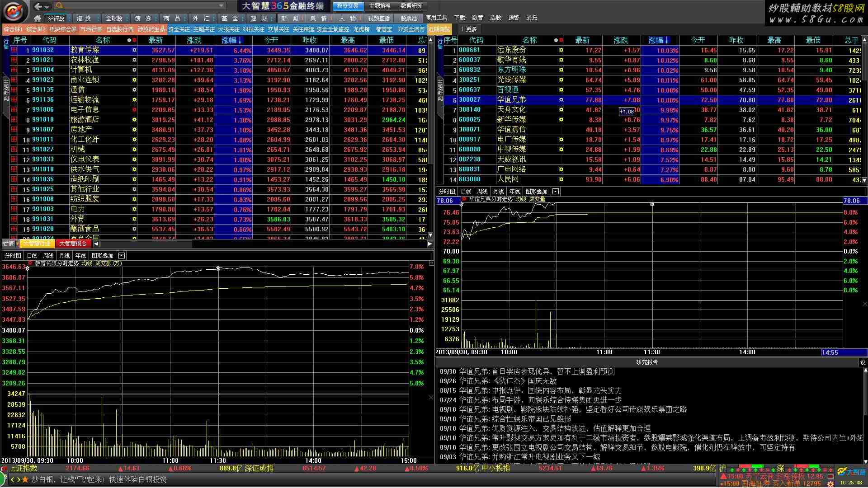Image resolution: width=868 pixels, height=488 pixels.
Task: Toggle the red marker before 华谊兄弟分时走势 legend
Action: 464,199
